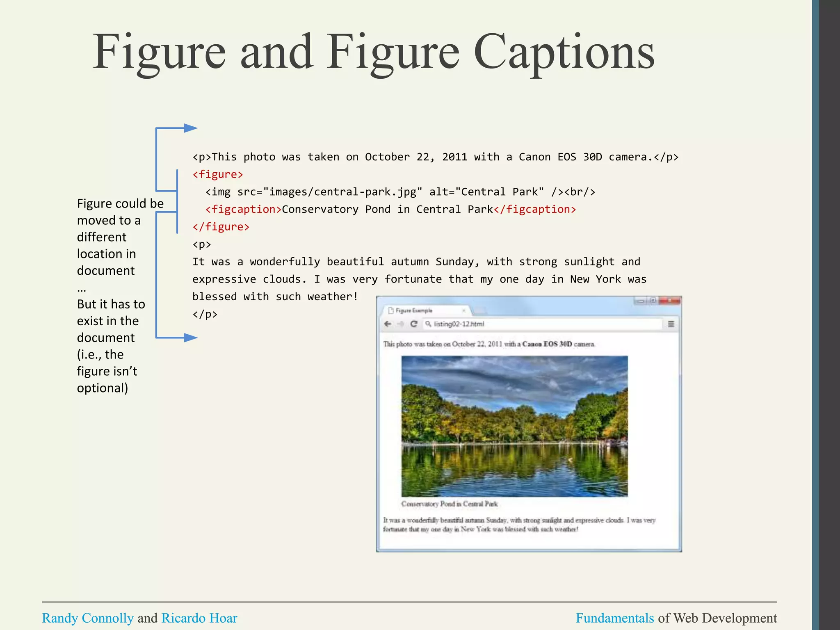This screenshot has width=840, height=630.
Task: Click the Figure and Figure Captions title
Action: (373, 52)
